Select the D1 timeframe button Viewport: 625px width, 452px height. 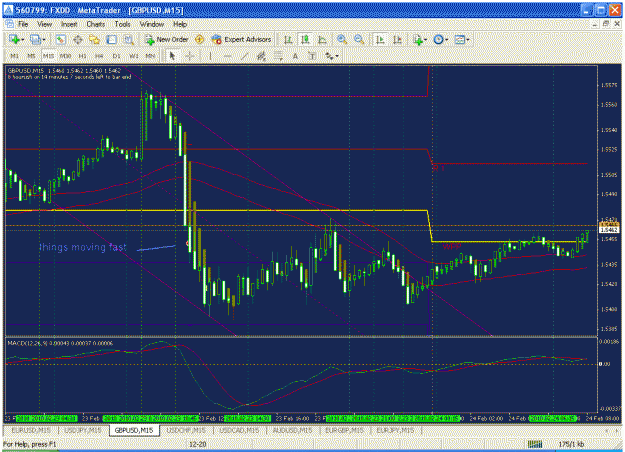coord(116,56)
